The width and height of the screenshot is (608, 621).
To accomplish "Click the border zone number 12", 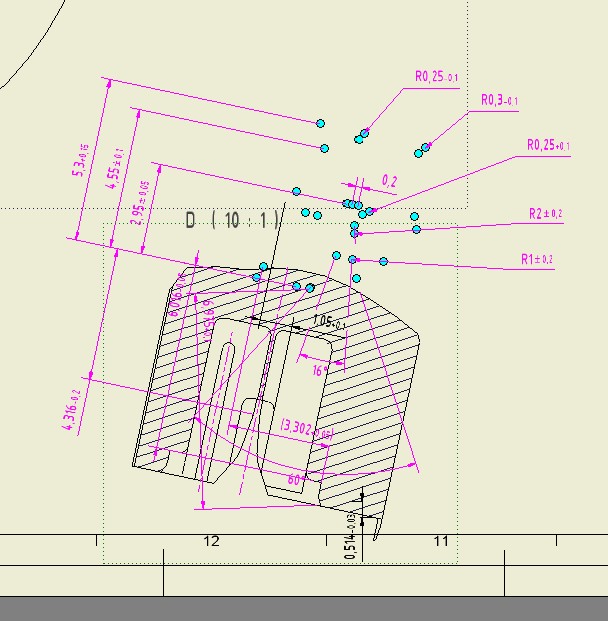I will click(x=211, y=541).
